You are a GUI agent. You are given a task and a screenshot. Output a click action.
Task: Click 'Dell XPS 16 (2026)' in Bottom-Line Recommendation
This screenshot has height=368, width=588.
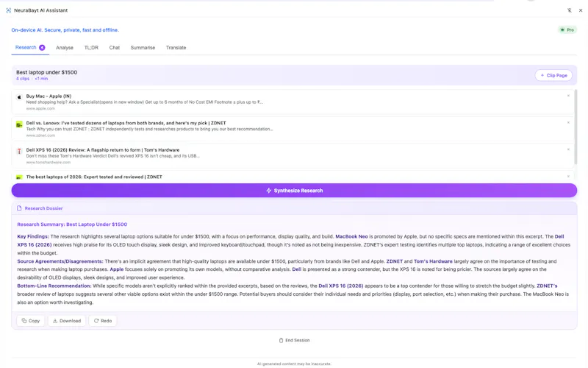tap(341, 286)
